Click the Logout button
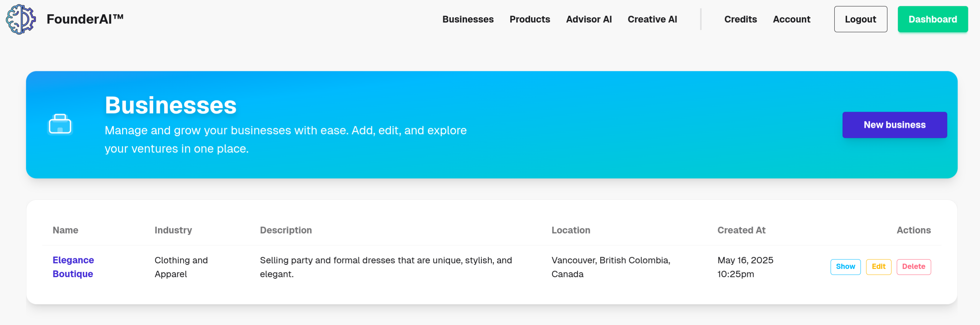 [x=860, y=19]
